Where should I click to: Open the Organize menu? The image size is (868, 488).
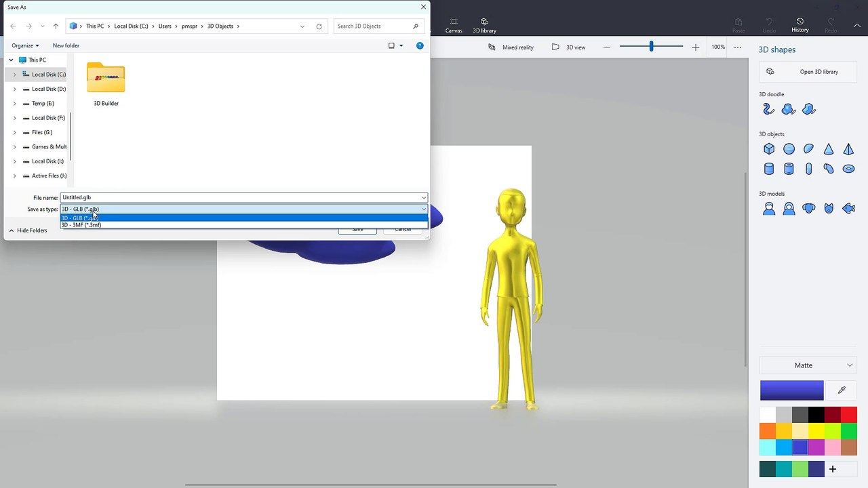click(25, 45)
